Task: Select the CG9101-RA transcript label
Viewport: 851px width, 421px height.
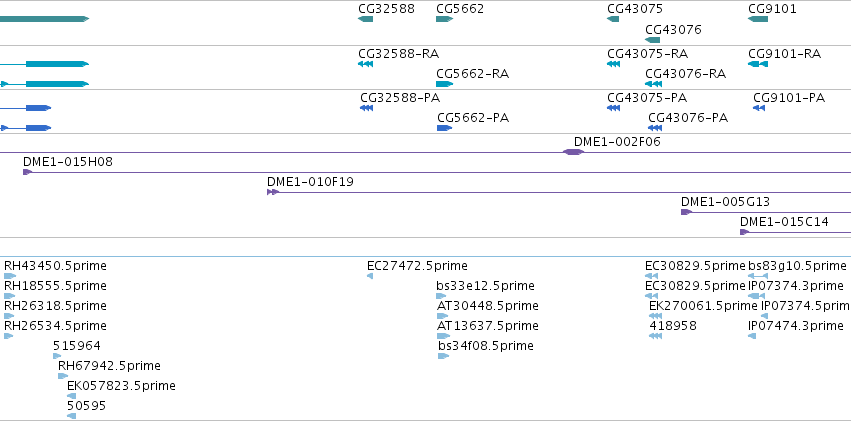Action: click(x=784, y=54)
